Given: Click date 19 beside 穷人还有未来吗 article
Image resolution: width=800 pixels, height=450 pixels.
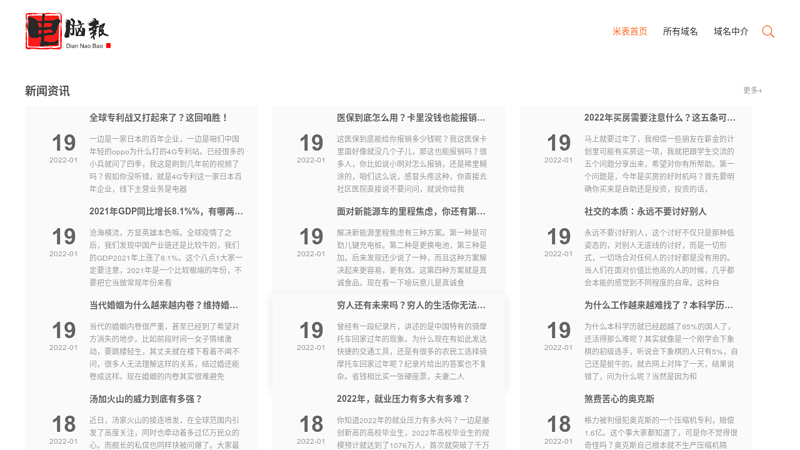Looking at the screenshot, I should (x=311, y=331).
